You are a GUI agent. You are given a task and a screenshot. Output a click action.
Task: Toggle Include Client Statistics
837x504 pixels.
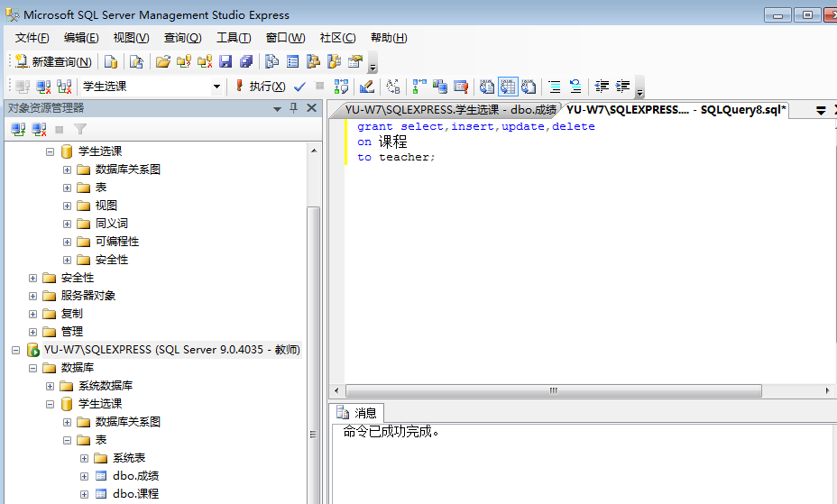click(440, 87)
